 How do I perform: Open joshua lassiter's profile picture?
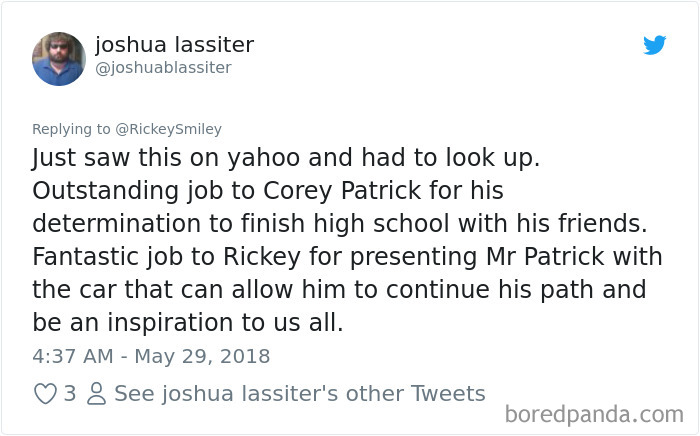tap(59, 59)
